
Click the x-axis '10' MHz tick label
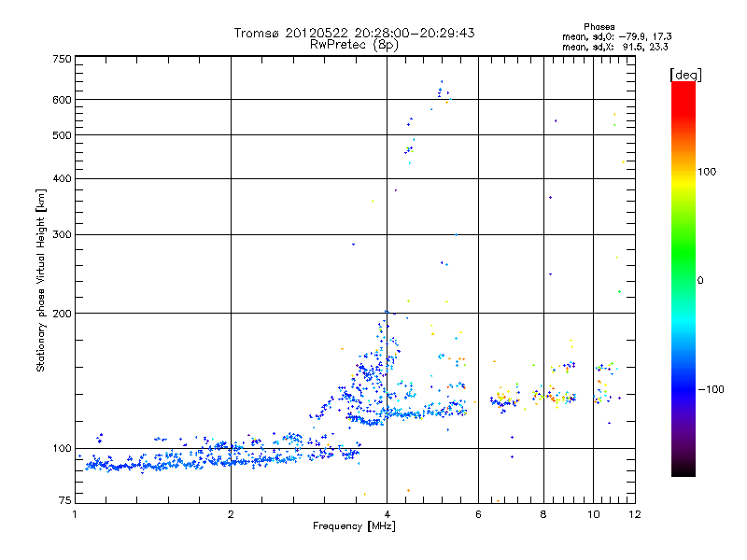[x=594, y=514]
